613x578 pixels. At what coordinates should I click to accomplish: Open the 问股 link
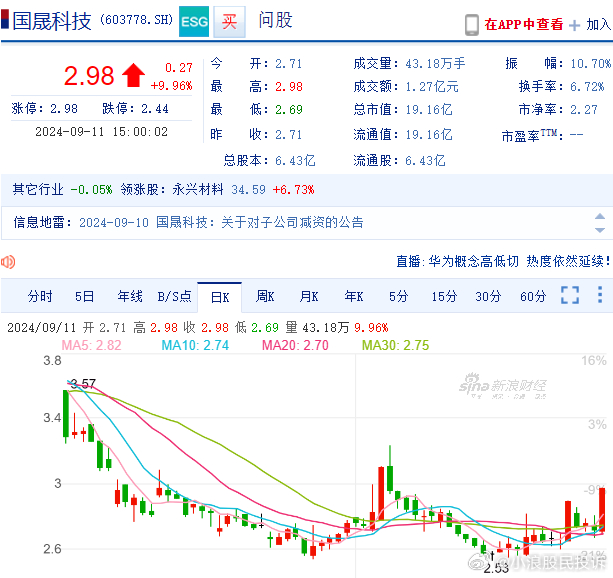click(275, 20)
